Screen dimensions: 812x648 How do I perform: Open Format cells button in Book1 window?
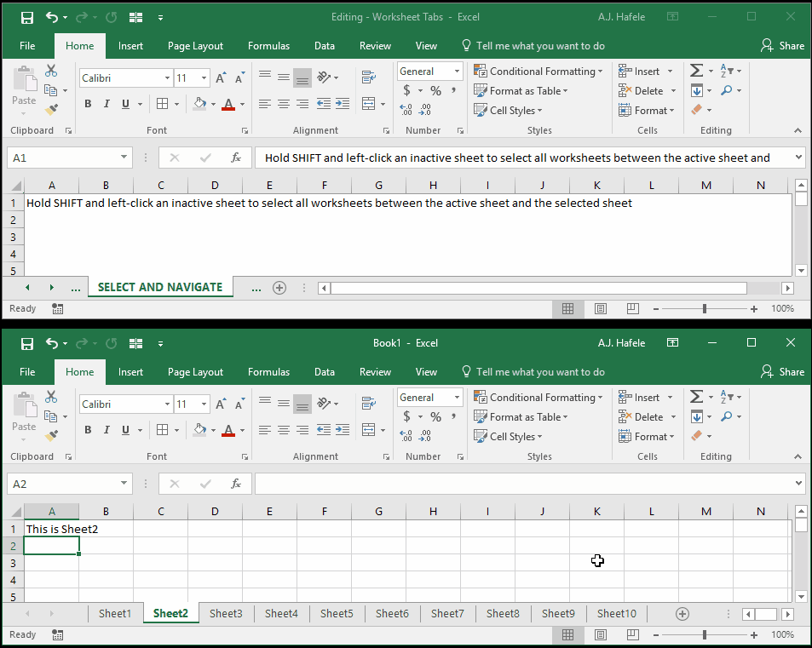coord(647,437)
